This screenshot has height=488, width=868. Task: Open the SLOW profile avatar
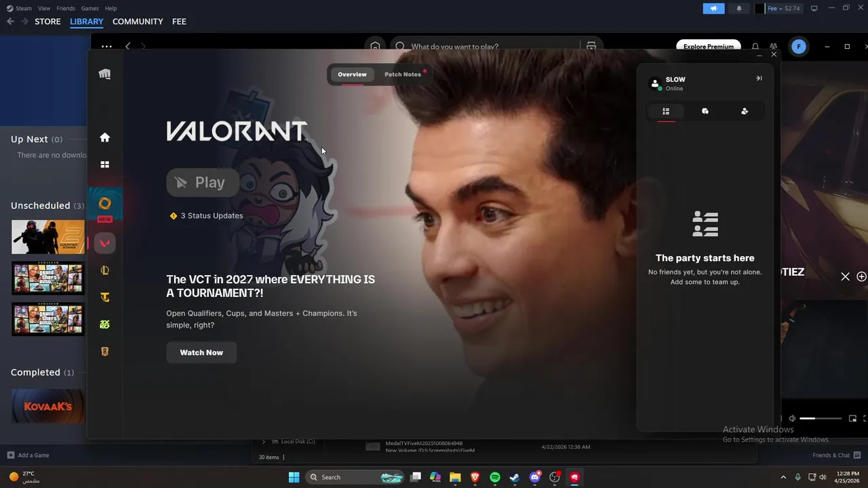tap(655, 83)
